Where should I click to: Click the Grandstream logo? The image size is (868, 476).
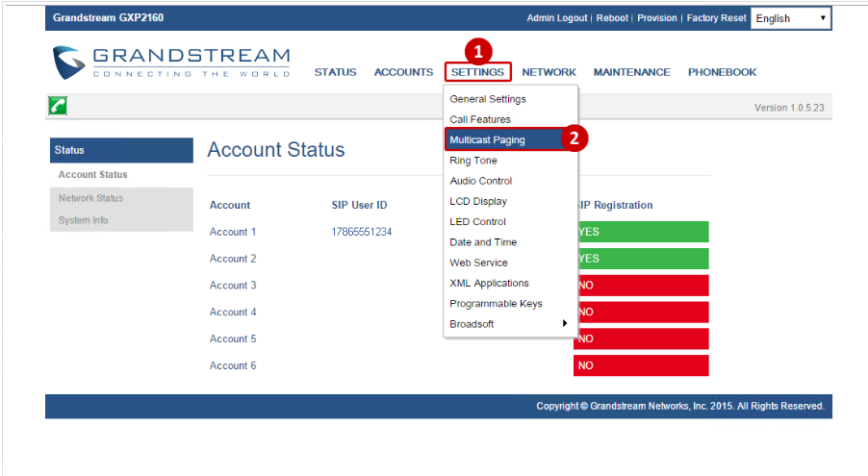pyautogui.click(x=171, y=63)
